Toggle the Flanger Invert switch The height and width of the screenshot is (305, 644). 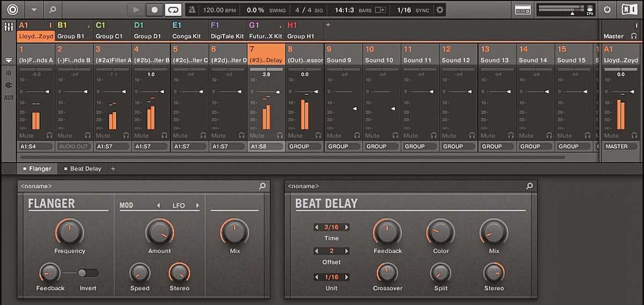[x=88, y=273]
